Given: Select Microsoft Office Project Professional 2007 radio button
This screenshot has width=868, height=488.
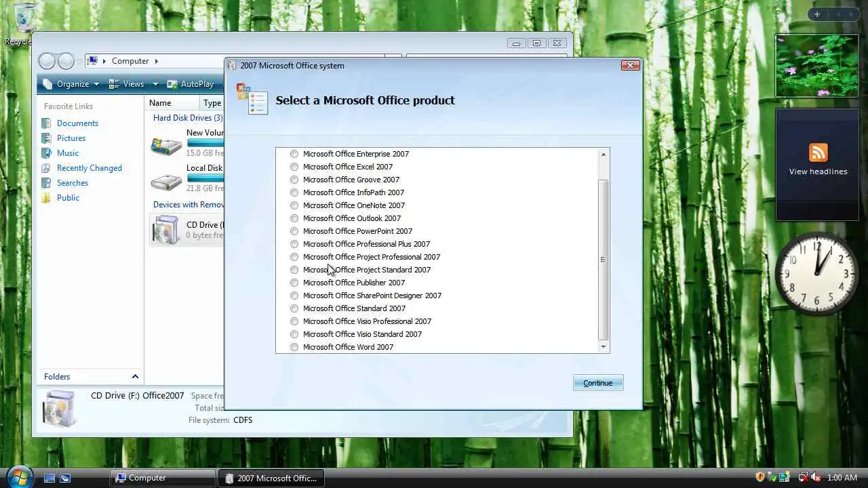Looking at the screenshot, I should tap(294, 257).
